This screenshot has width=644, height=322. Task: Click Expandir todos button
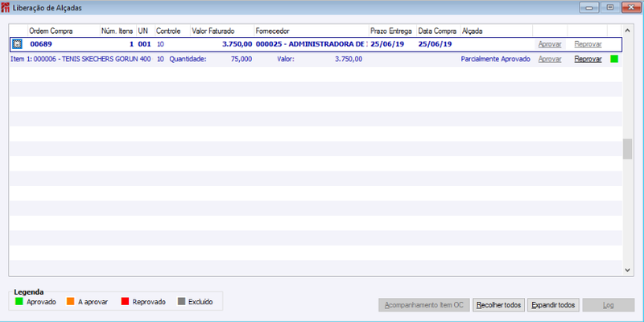[553, 305]
